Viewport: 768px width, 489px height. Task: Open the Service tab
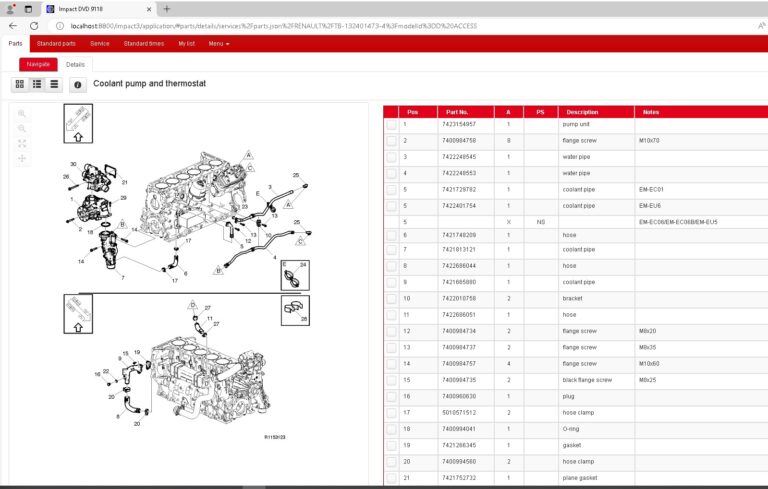point(100,44)
